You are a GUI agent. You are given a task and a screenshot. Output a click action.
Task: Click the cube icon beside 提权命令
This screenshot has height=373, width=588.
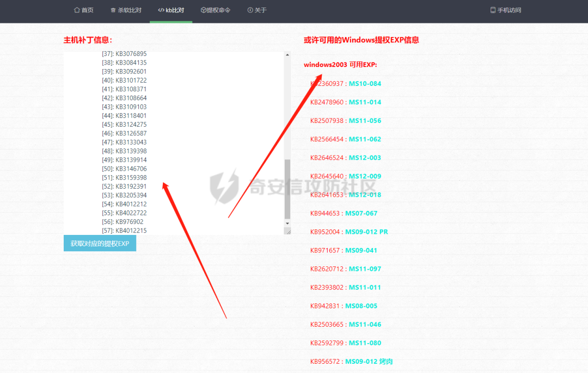[204, 10]
